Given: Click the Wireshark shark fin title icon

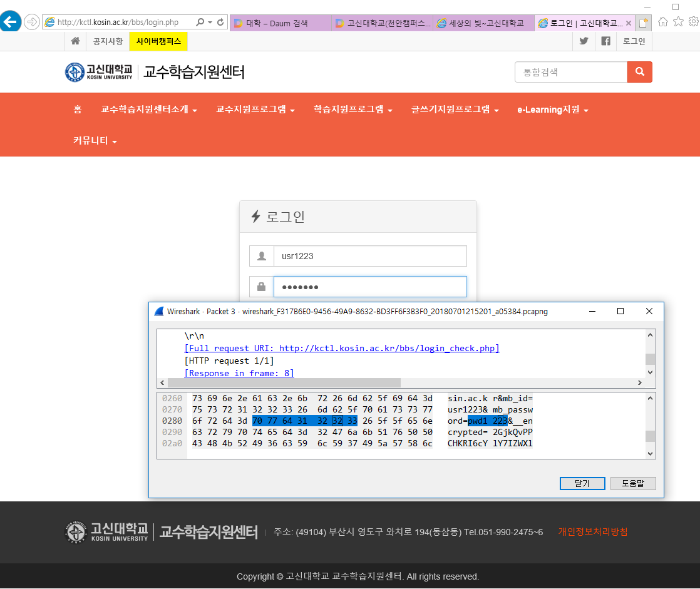Looking at the screenshot, I should click(x=159, y=312).
